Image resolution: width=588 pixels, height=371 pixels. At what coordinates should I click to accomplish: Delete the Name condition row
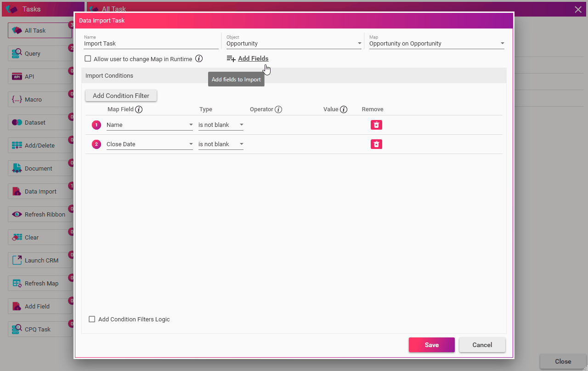click(x=376, y=125)
